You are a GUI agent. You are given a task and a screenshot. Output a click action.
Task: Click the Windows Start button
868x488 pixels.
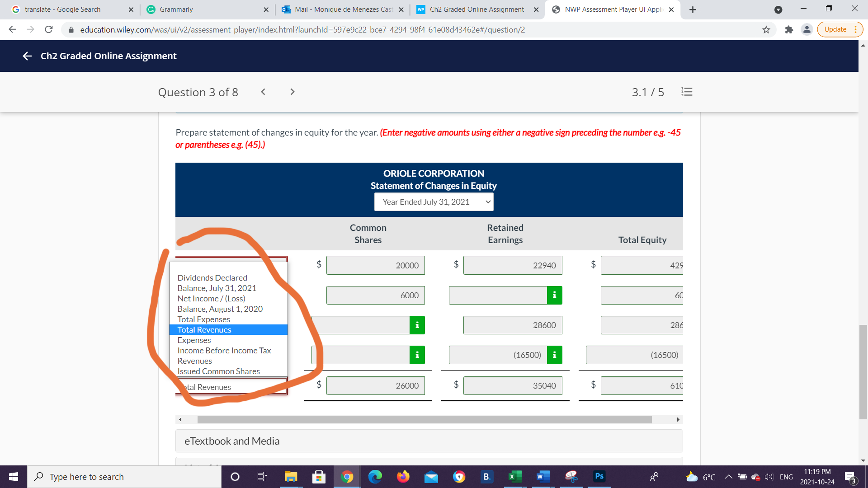coord(13,476)
